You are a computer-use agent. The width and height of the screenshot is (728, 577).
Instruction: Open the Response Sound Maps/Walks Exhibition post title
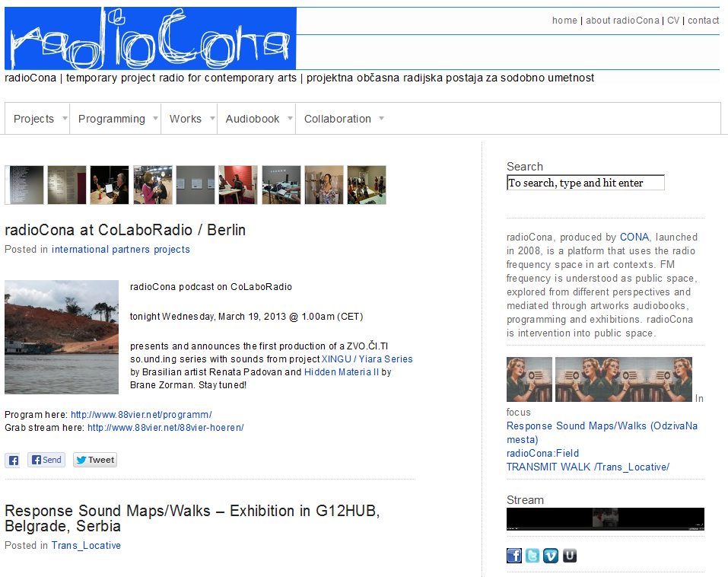point(192,518)
